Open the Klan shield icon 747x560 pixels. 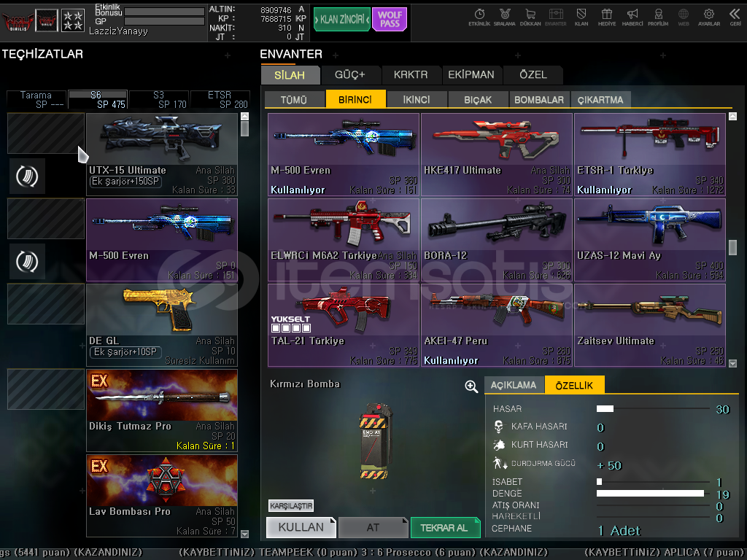click(581, 17)
